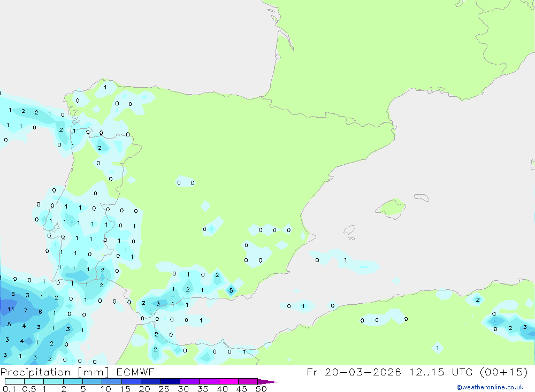This screenshot has width=535, height=392.
Task: Click the '20' legend scale label
Action: [x=144, y=389]
